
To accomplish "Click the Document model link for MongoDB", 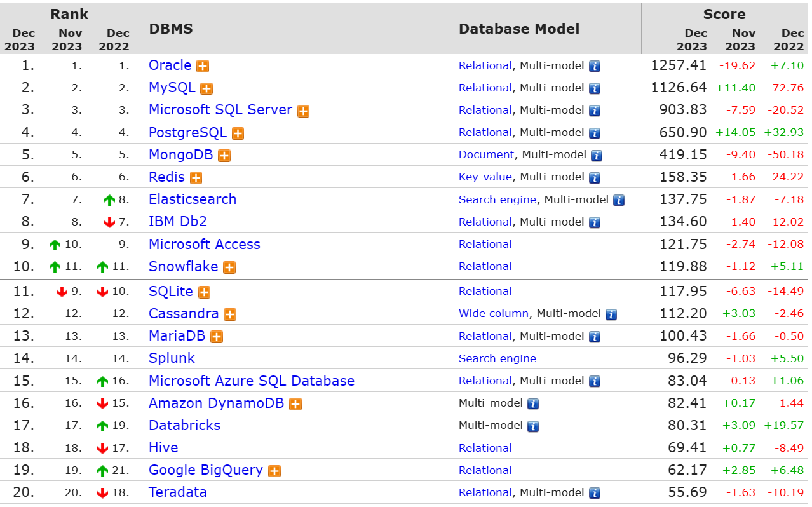I will point(487,154).
